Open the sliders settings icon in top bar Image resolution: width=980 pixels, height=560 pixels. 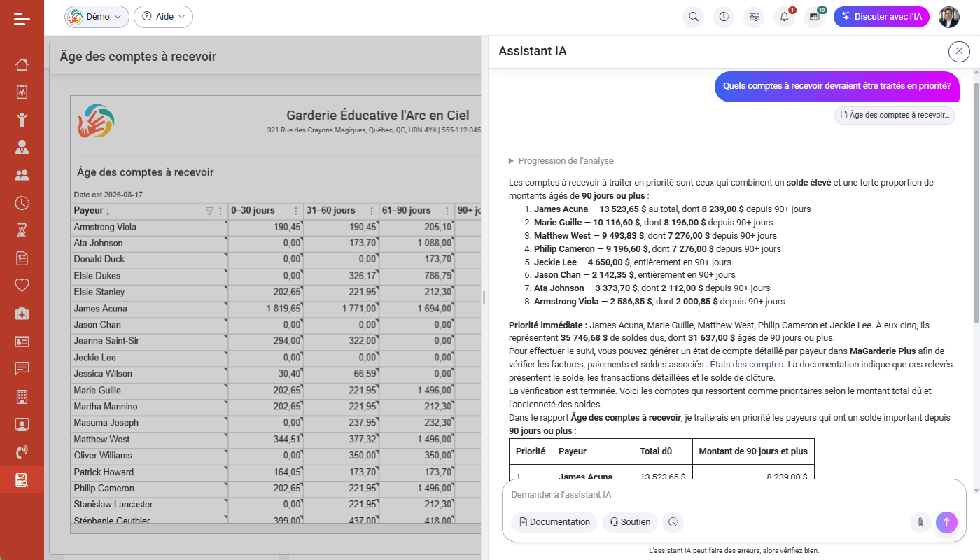click(x=754, y=17)
